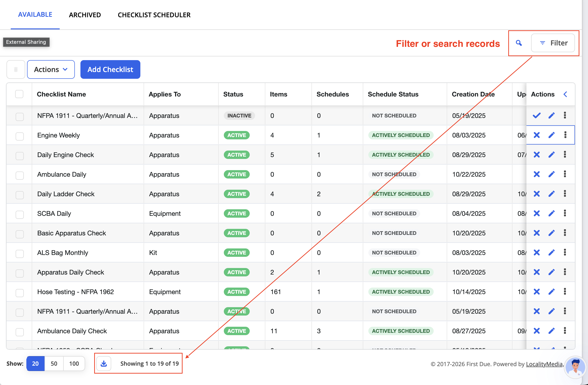
Task: Click the Add Checklist button
Action: tap(110, 69)
